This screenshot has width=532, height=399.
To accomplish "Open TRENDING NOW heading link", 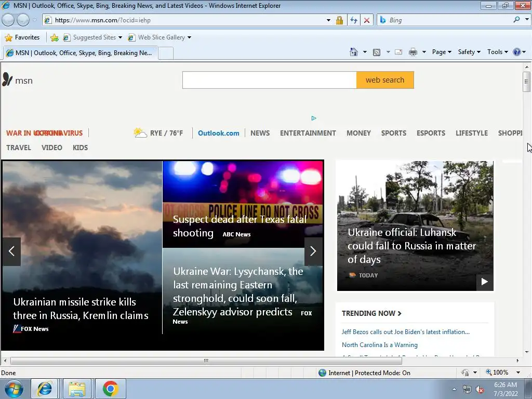I will tap(371, 313).
